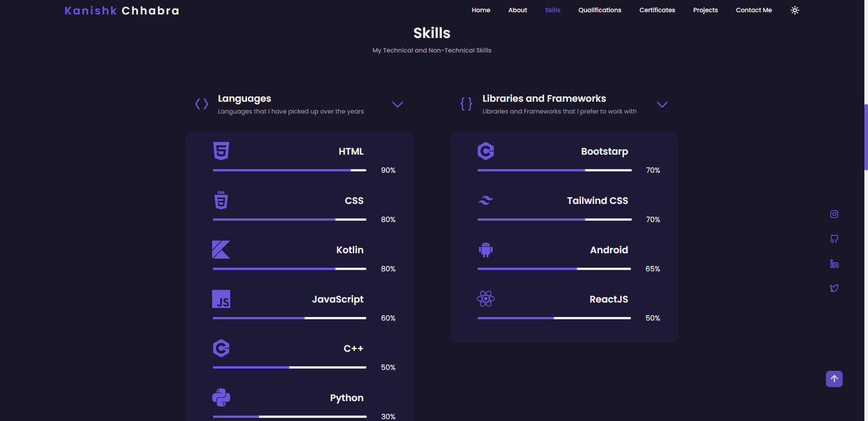Click the 'JavaScript' skill label
The image size is (868, 421).
click(x=338, y=299)
